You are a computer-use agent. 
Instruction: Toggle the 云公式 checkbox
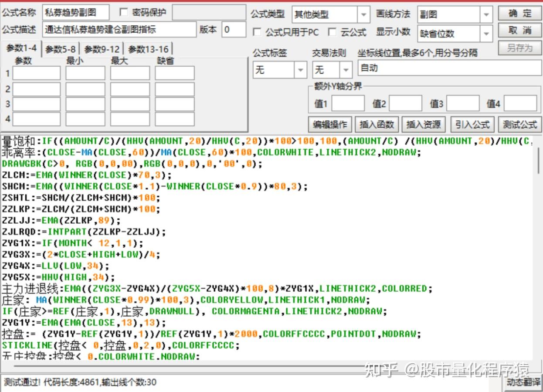(x=332, y=32)
